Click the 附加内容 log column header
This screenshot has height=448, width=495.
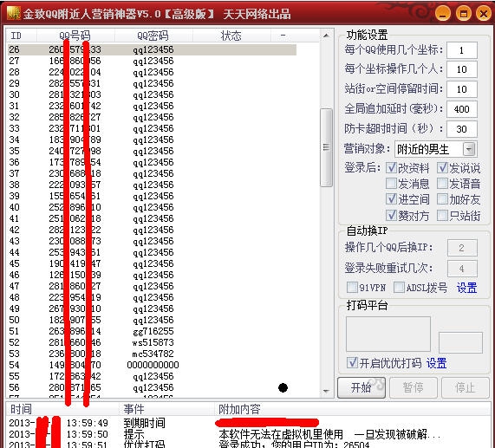pyautogui.click(x=353, y=409)
